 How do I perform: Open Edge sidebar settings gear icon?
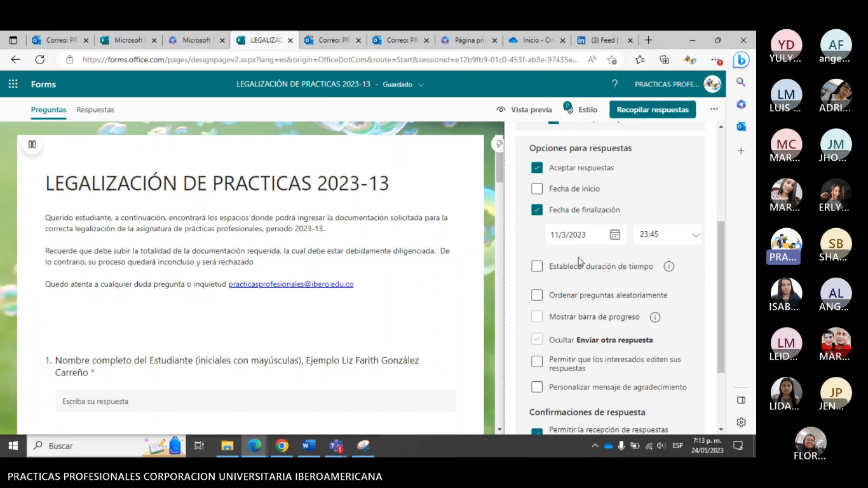coord(741,422)
